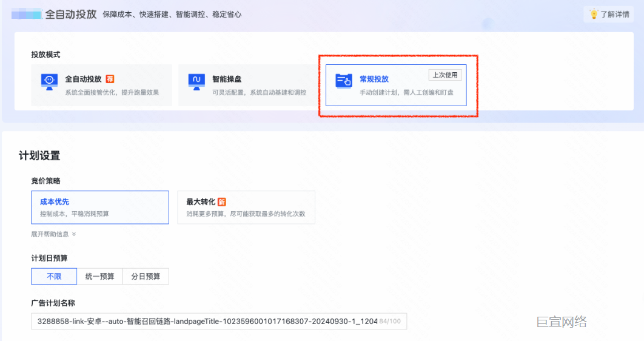
Task: Select the 全自动投放 delivery mode card
Action: point(102,85)
